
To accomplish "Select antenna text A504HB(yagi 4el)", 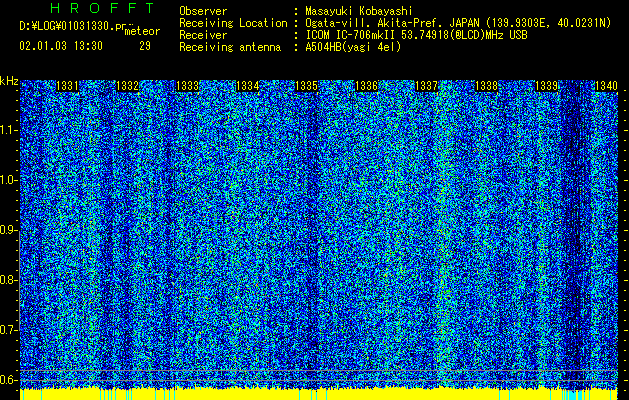I will pyautogui.click(x=353, y=47).
